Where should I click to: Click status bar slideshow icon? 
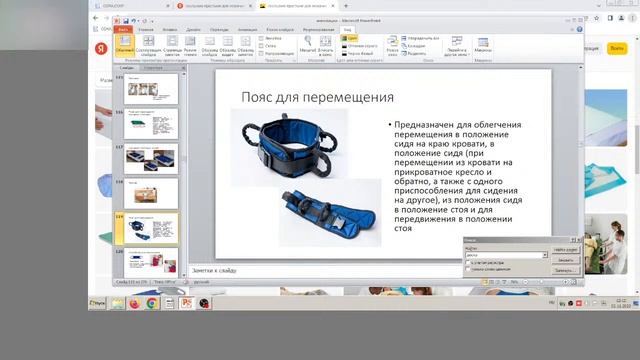[x=504, y=282]
